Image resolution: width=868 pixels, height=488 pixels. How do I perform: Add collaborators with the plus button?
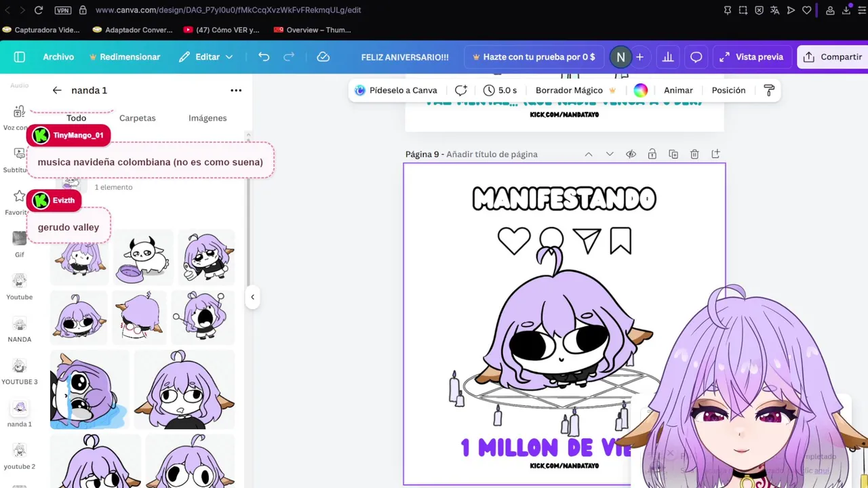(x=639, y=57)
